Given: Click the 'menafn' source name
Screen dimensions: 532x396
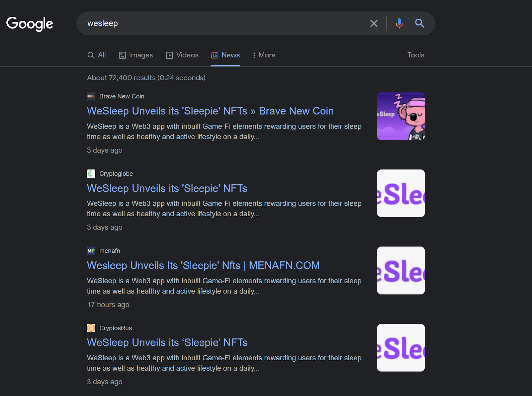Looking at the screenshot, I should (x=110, y=251).
